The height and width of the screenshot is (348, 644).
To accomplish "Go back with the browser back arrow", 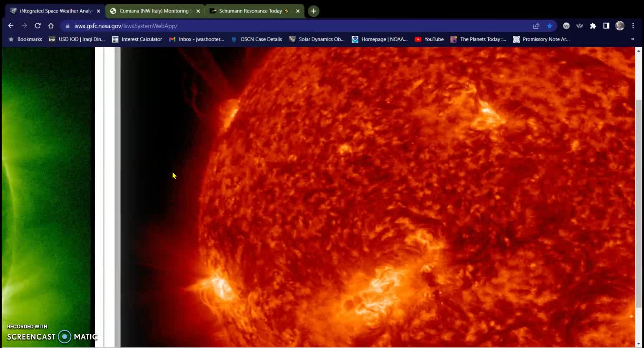I will (x=11, y=26).
